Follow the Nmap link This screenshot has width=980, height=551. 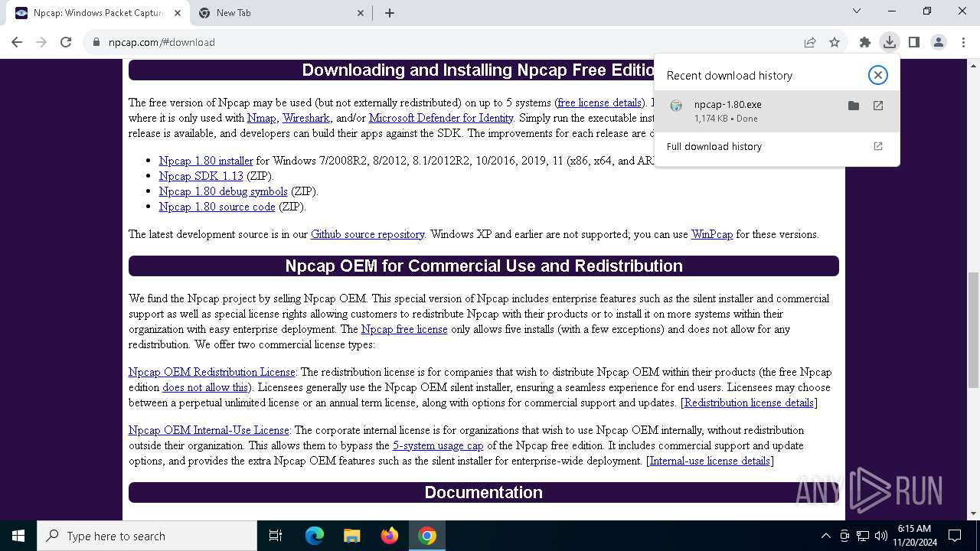[x=262, y=118]
